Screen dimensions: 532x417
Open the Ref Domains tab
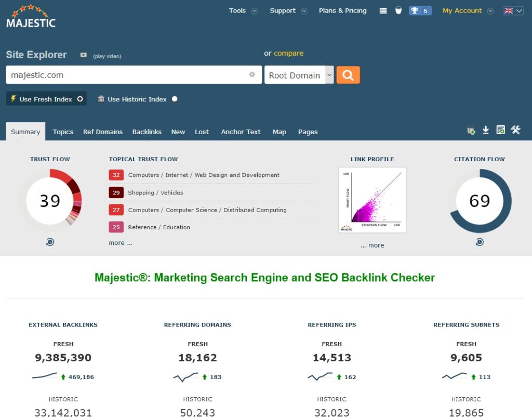point(103,132)
